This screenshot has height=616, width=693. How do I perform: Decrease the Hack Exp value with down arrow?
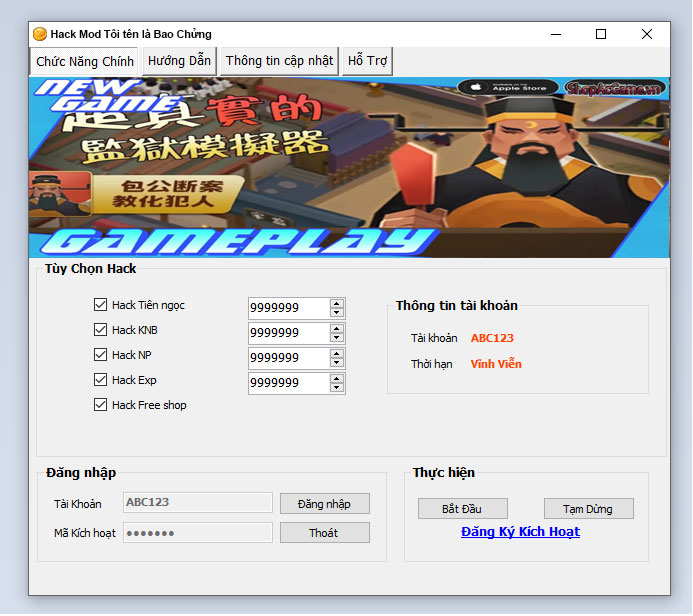337,388
